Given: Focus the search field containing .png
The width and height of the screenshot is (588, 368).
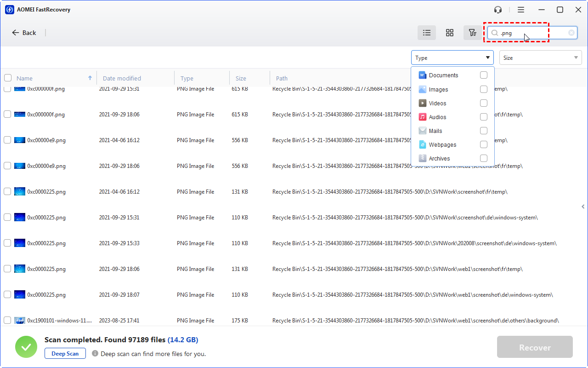Looking at the screenshot, I should click(532, 33).
